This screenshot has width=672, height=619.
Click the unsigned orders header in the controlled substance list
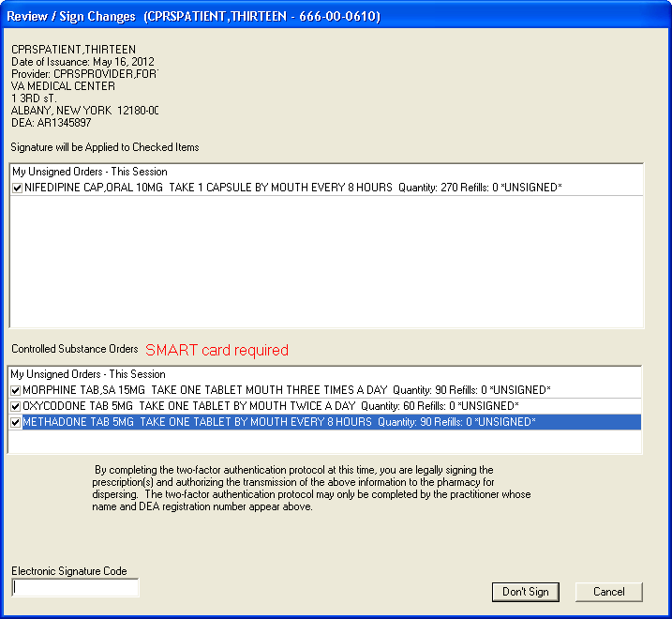pos(88,374)
